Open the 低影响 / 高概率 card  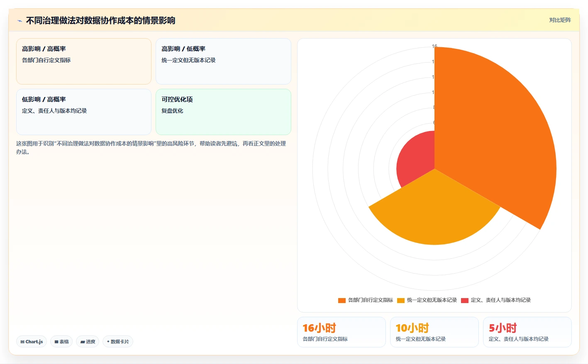tap(84, 112)
